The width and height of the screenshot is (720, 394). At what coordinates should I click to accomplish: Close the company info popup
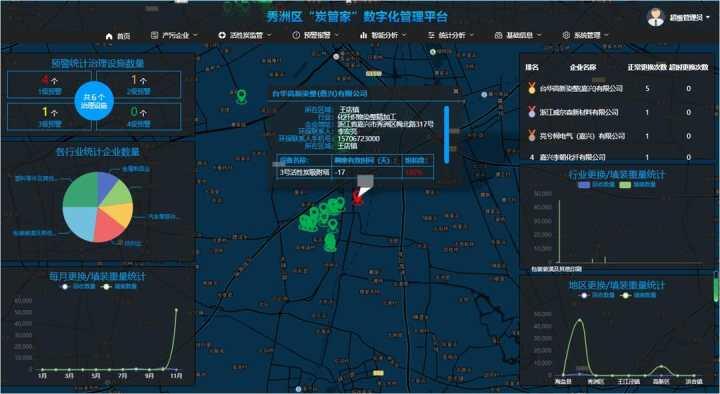[456, 91]
